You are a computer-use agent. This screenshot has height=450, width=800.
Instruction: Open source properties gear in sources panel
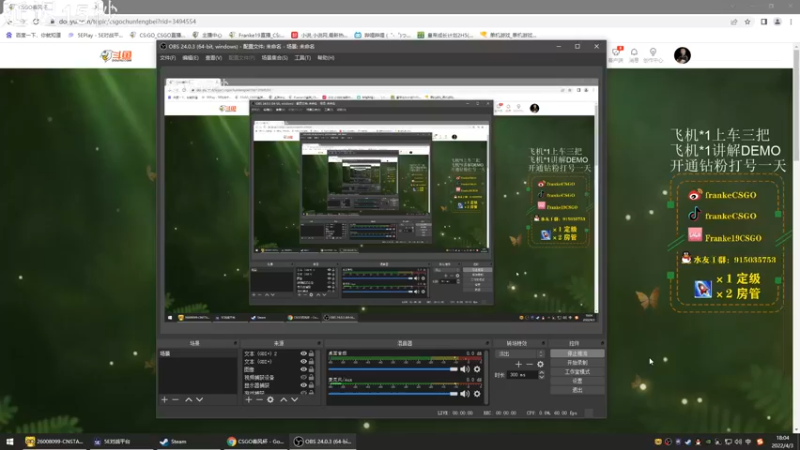point(270,399)
